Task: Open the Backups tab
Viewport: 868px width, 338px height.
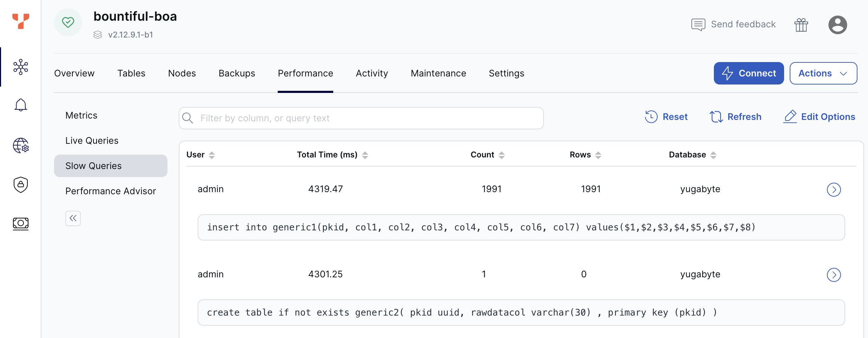Action: (237, 73)
